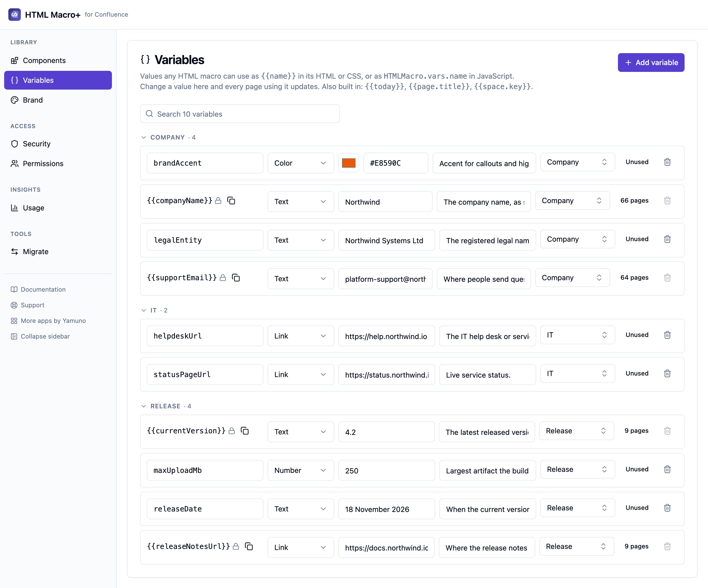Screen dimensions: 708x588
Task: Delete the brandAccent variable
Action: click(667, 162)
